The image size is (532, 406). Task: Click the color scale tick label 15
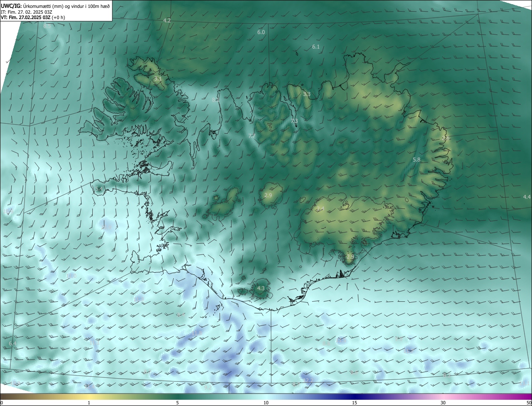(x=355, y=403)
